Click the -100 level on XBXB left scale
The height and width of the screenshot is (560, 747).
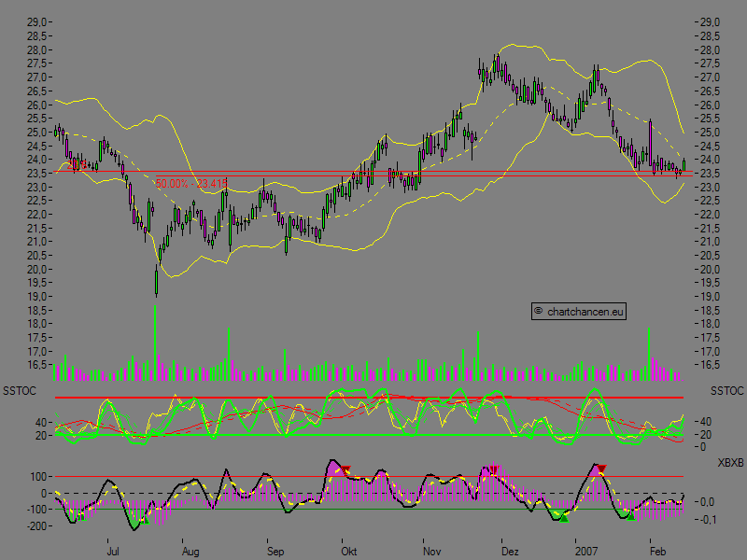click(x=36, y=509)
